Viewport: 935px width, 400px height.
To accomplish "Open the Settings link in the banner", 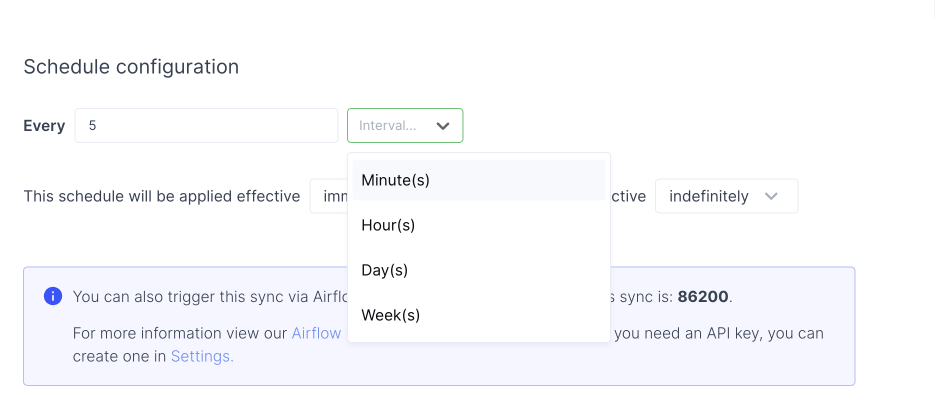I will tap(202, 356).
